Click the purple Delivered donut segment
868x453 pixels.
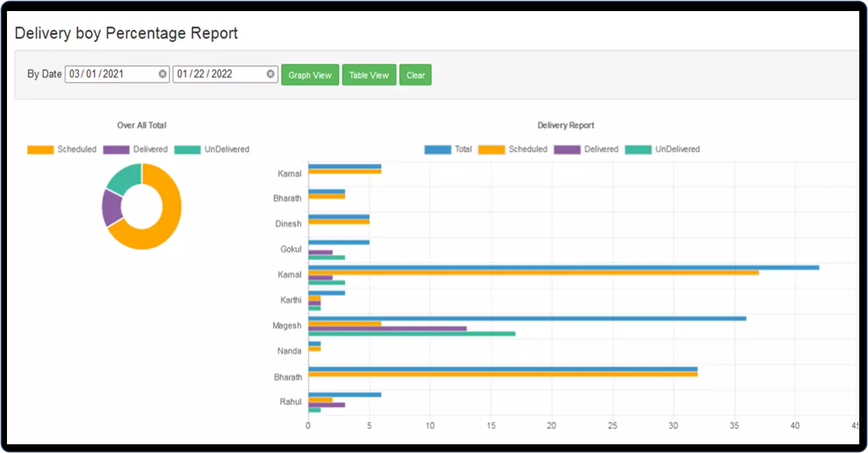click(x=111, y=208)
